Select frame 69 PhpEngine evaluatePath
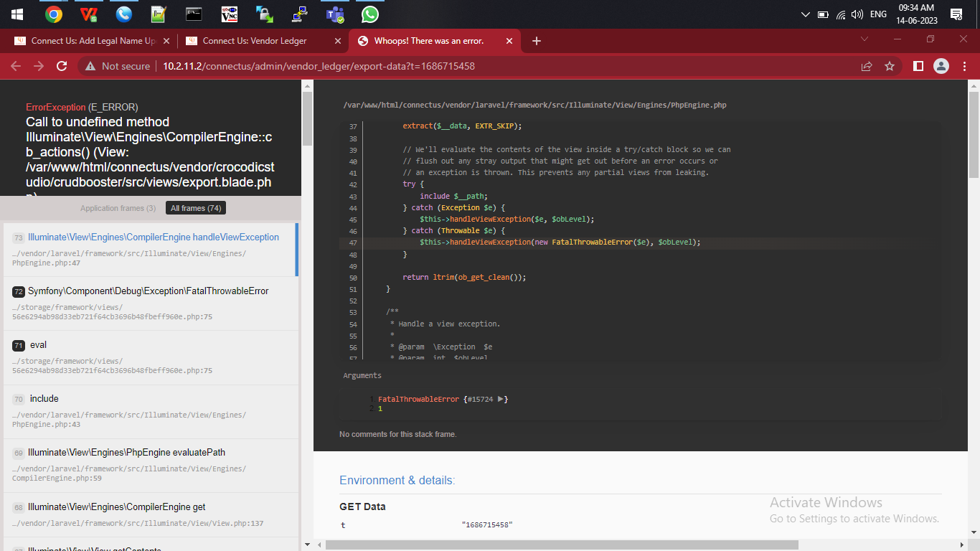This screenshot has height=551, width=980. point(151,465)
